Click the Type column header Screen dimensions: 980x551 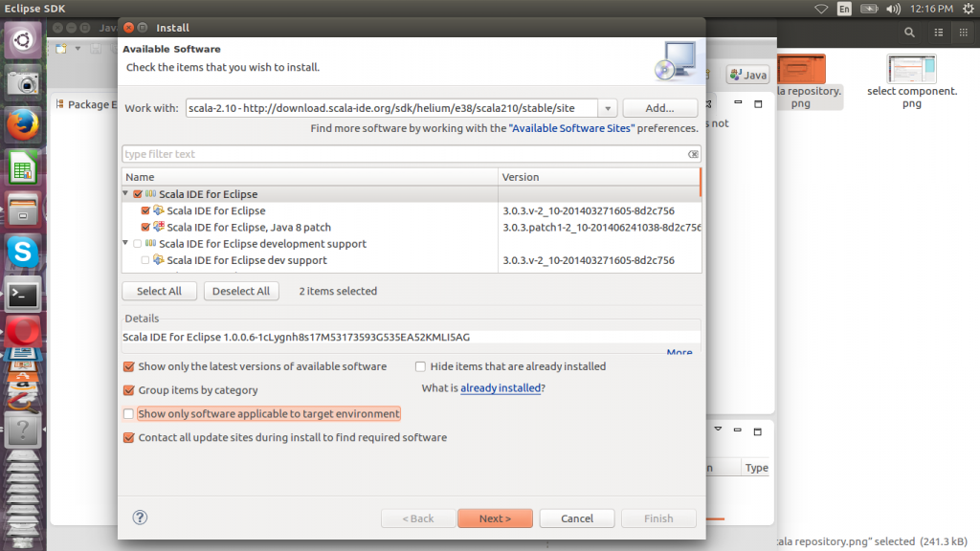[x=756, y=467]
